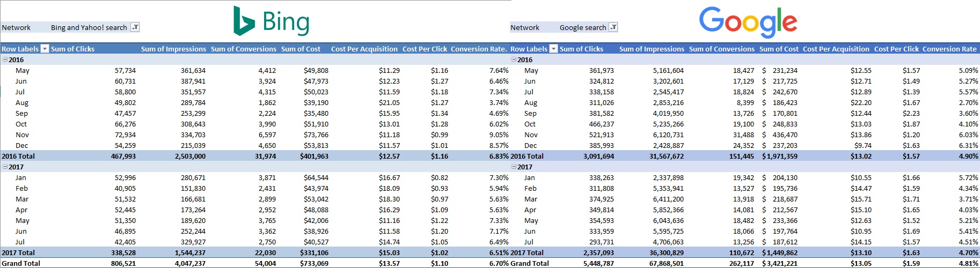Open the Google search Network filter dropdown
980x268 pixels.
click(613, 27)
